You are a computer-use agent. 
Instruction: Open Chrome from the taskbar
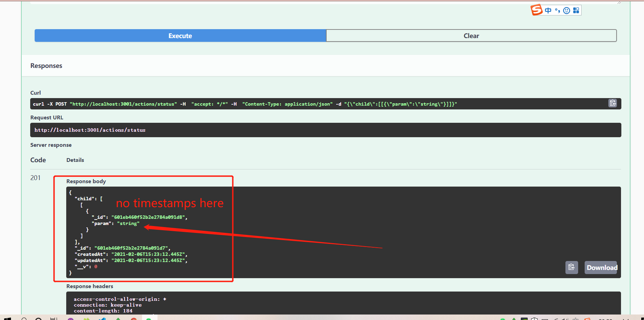coord(133,318)
